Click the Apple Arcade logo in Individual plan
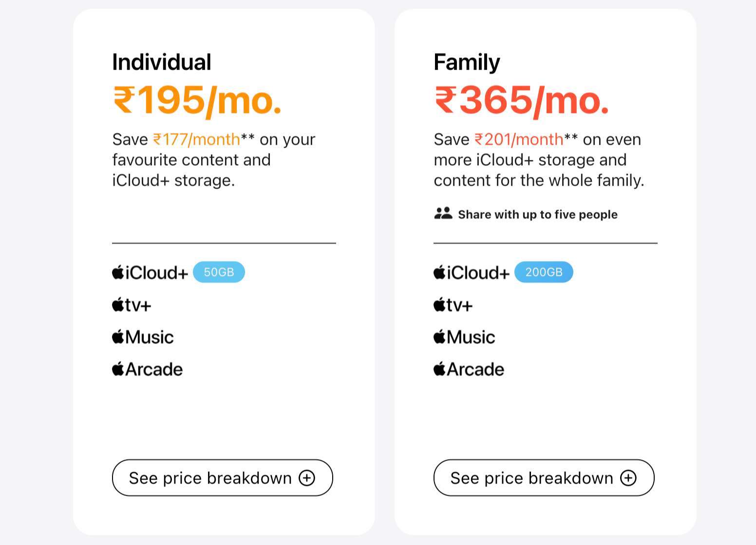Viewport: 756px width, 545px height. 147,369
